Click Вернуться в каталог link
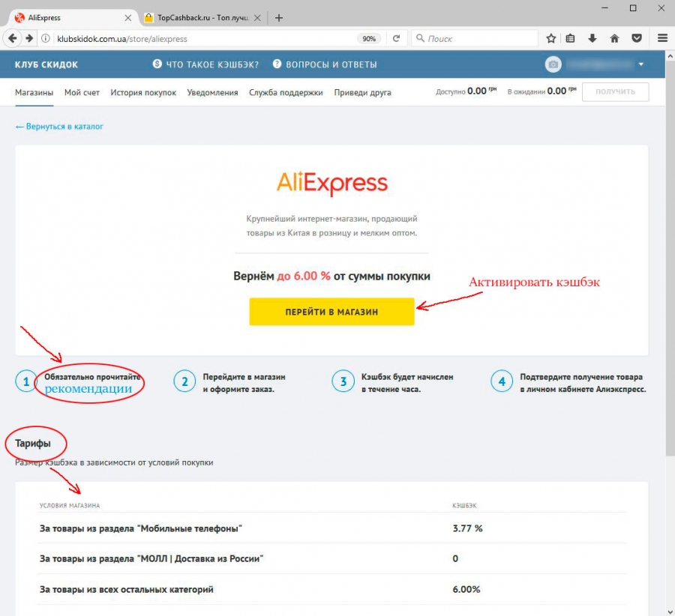The height and width of the screenshot is (616, 675). 59,126
